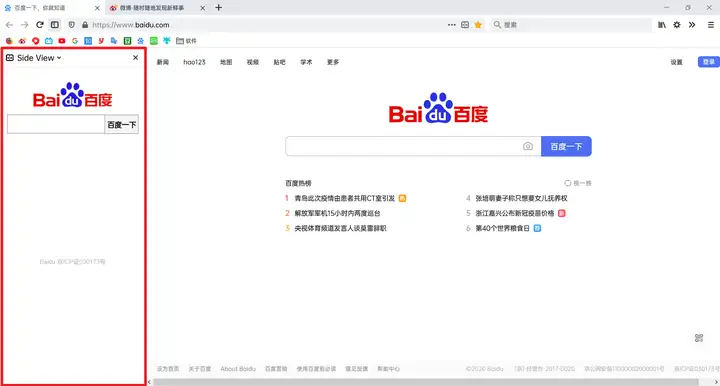Open the Bilibili TV bookmark
This screenshot has height=386, width=720.
(49, 41)
